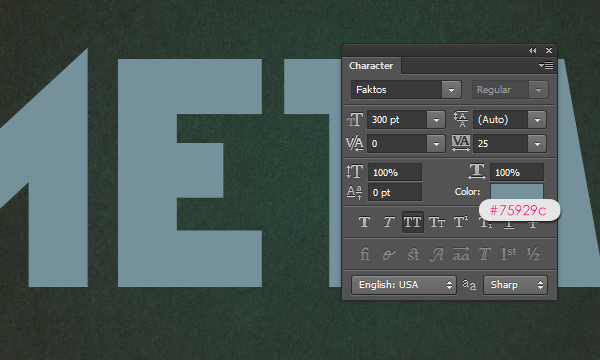The image size is (600, 360).
Task: Disable the All Caps button
Action: pyautogui.click(x=412, y=222)
